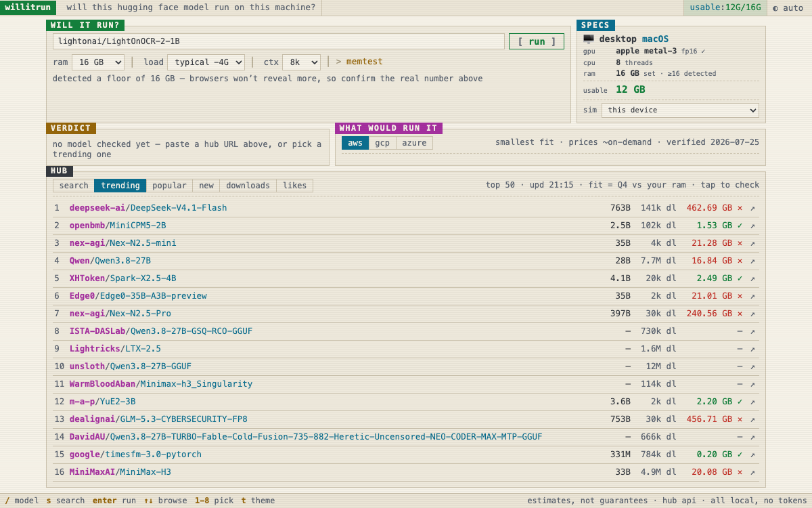Select the trending hub tab
The height and width of the screenshot is (508, 812).
120,186
